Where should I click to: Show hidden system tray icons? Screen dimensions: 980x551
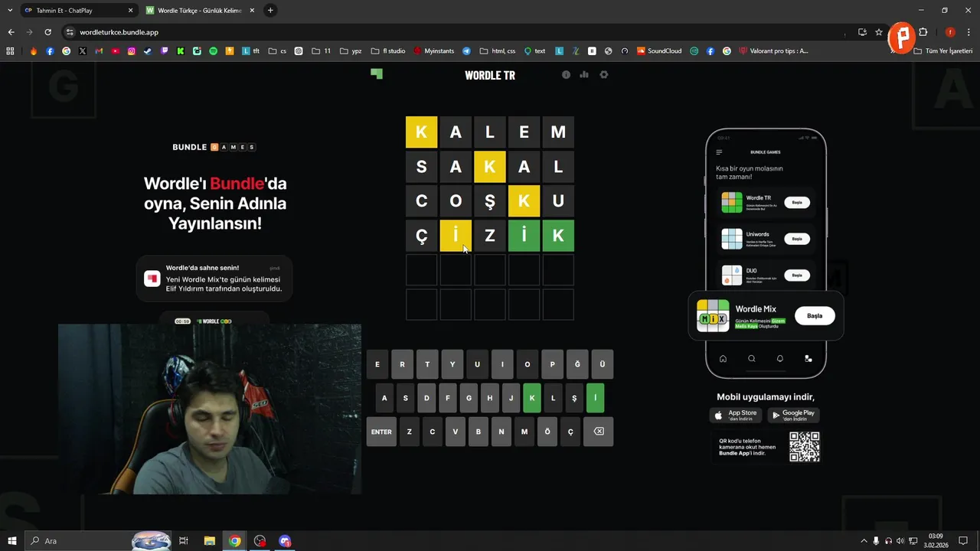tap(864, 541)
